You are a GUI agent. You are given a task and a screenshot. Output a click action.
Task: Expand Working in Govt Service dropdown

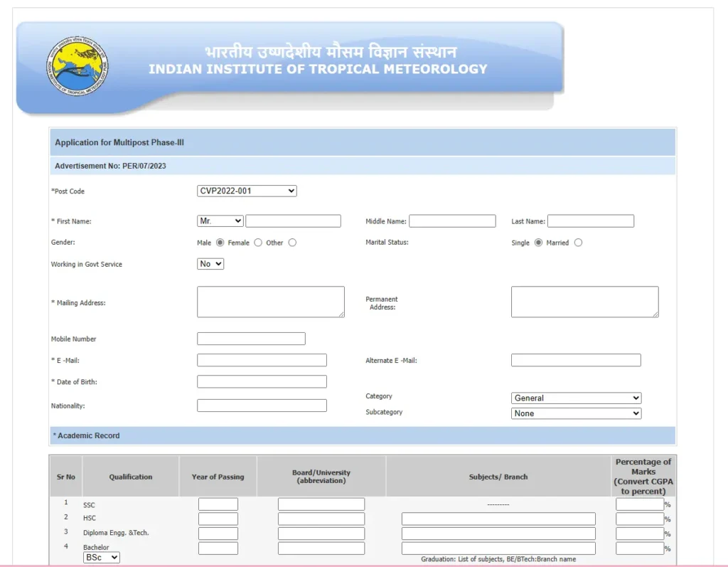pos(210,264)
